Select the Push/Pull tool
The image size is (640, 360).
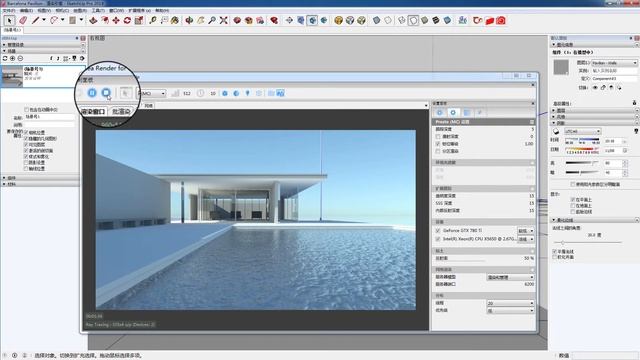(x=93, y=20)
